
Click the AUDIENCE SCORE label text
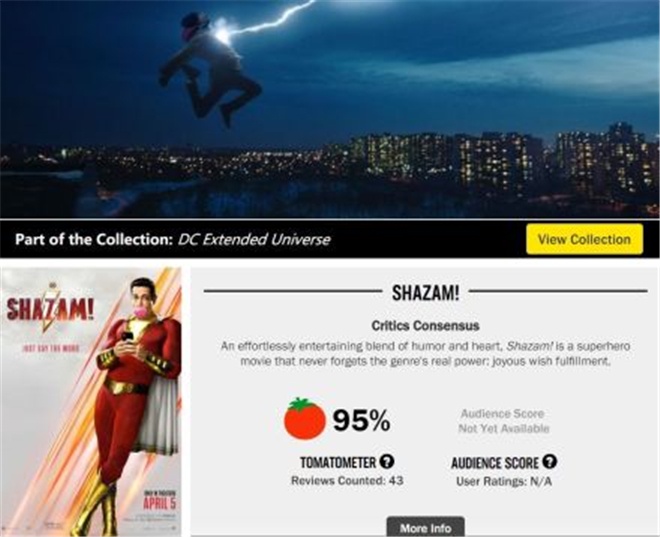pos(495,463)
